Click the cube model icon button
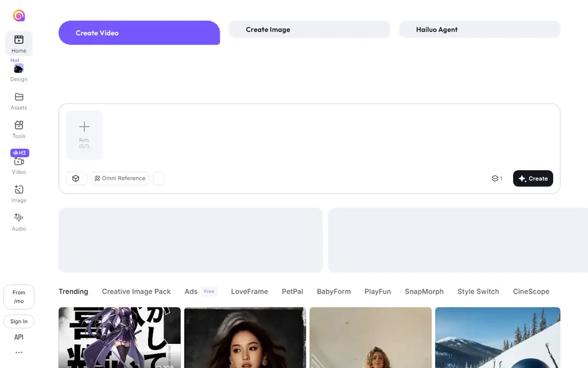This screenshot has width=588, height=368. (76, 179)
